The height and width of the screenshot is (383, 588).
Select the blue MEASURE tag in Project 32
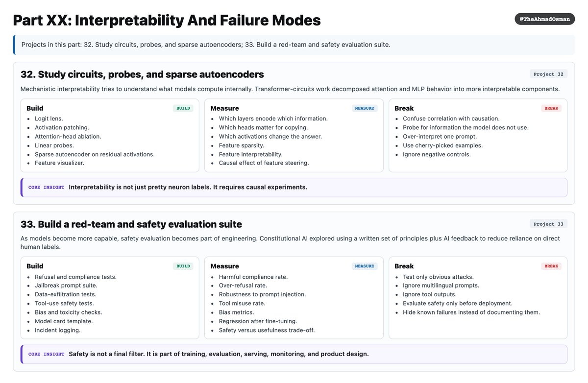(x=365, y=108)
